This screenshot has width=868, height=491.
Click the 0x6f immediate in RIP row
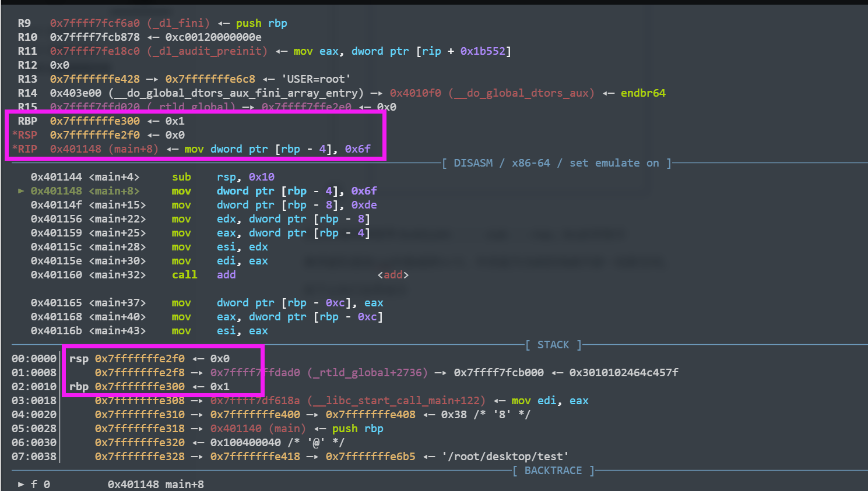point(357,149)
